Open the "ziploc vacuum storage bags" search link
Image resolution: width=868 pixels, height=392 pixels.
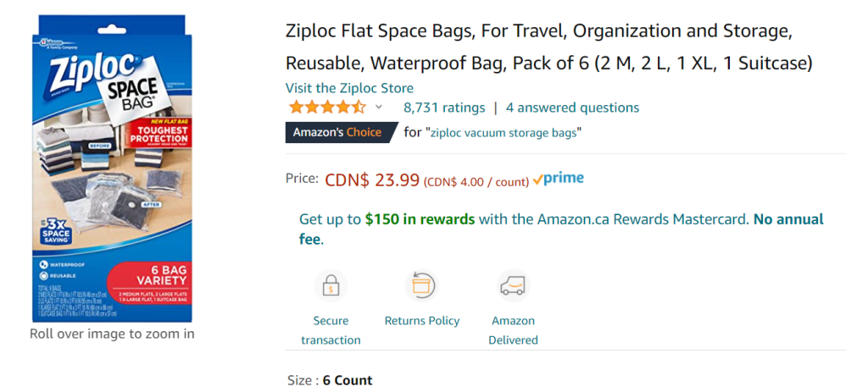coord(504,132)
